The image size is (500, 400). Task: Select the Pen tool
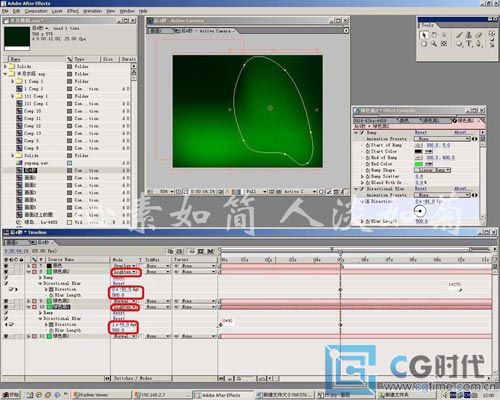tap(479, 43)
